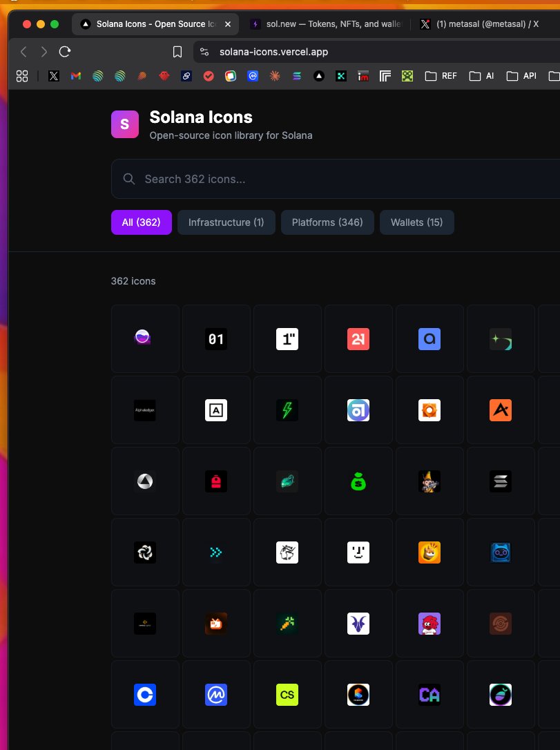Viewport: 560px width, 750px height.
Task: Filter by Infrastructure (1)
Action: 226,222
